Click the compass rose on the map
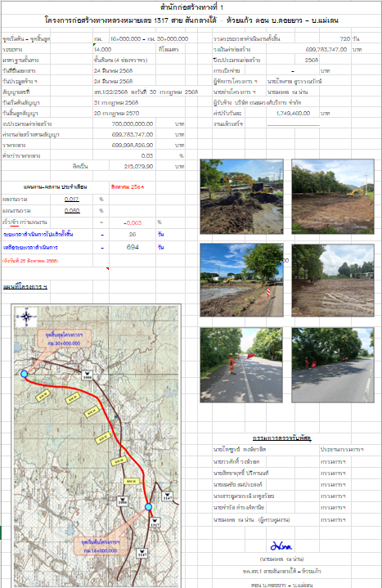This screenshot has width=382, height=588. [26, 317]
